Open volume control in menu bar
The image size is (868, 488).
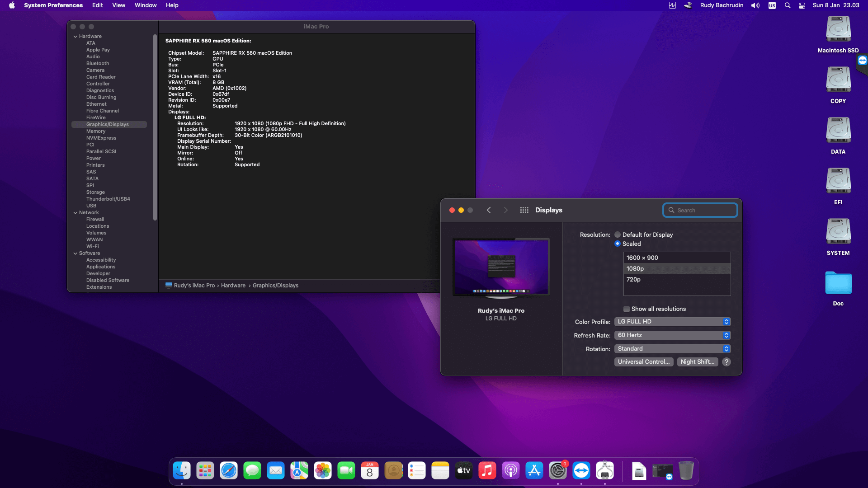pyautogui.click(x=755, y=5)
